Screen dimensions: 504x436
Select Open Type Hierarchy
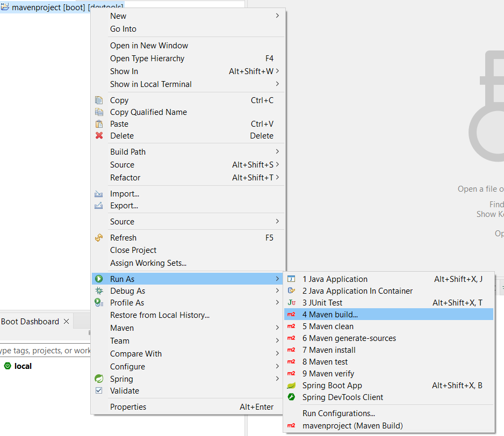pyautogui.click(x=188, y=59)
